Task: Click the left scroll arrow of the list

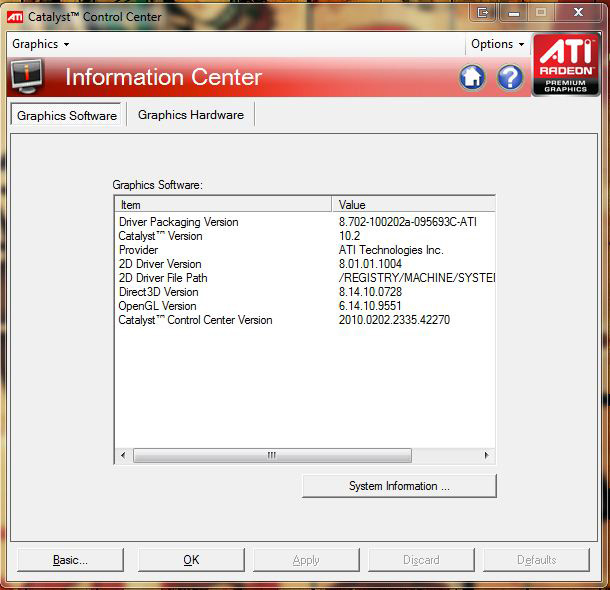Action: (123, 455)
